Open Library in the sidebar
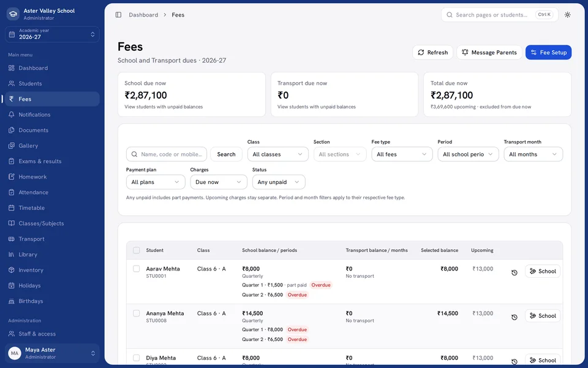This screenshot has height=368, width=588. point(52,254)
